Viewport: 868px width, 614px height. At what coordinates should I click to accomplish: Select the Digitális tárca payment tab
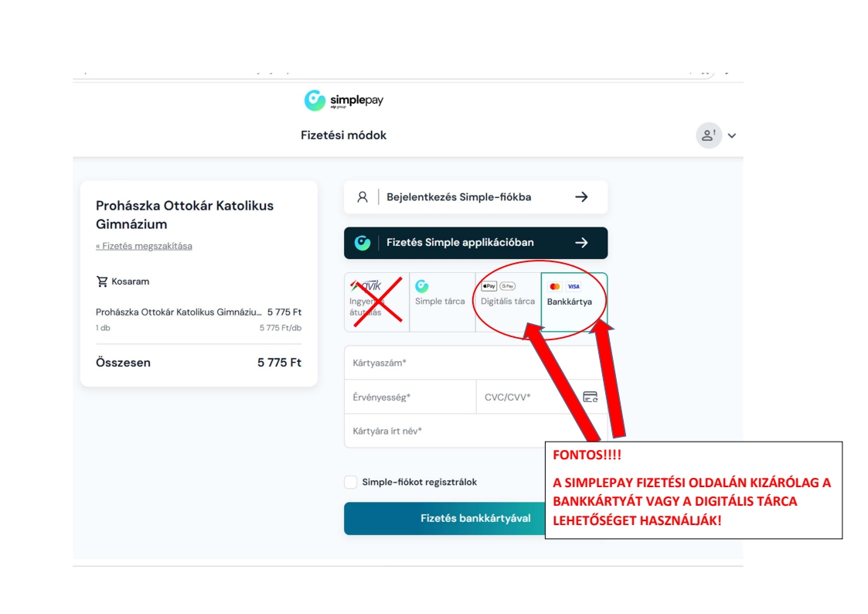tap(508, 302)
